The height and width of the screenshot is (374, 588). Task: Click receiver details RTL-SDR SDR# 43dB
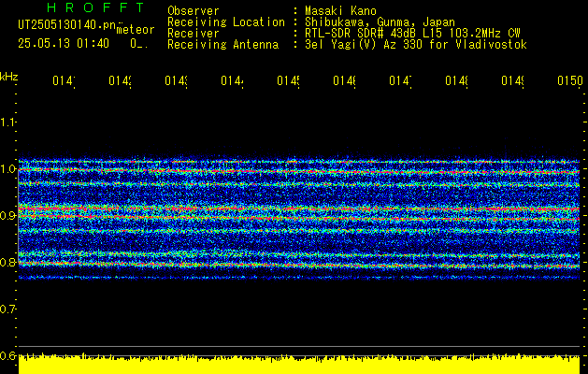pyautogui.click(x=362, y=34)
